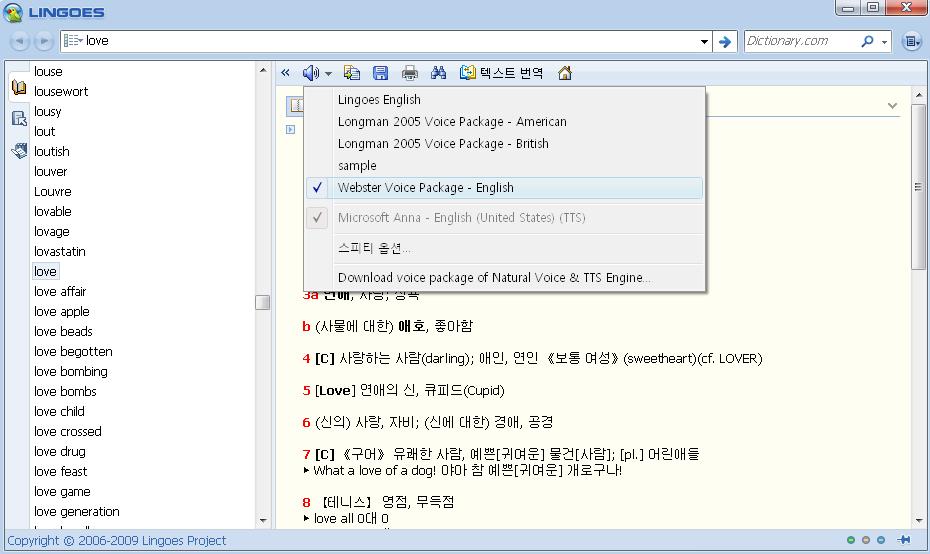
Task: Click the word list scroll up arrow
Action: click(x=263, y=70)
